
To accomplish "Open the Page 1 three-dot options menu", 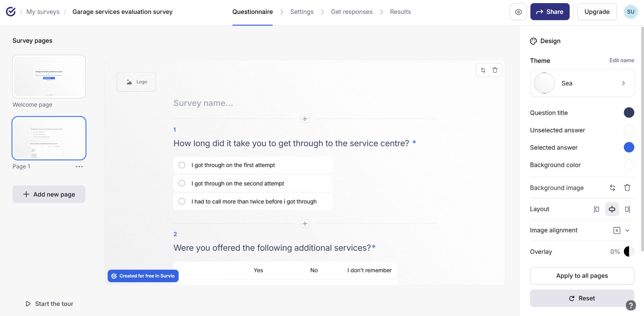I will pyautogui.click(x=79, y=167).
